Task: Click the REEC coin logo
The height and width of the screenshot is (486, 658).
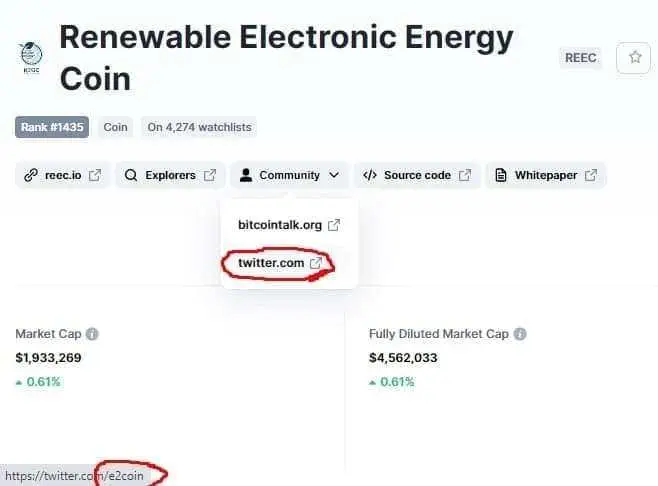Action: [31, 57]
